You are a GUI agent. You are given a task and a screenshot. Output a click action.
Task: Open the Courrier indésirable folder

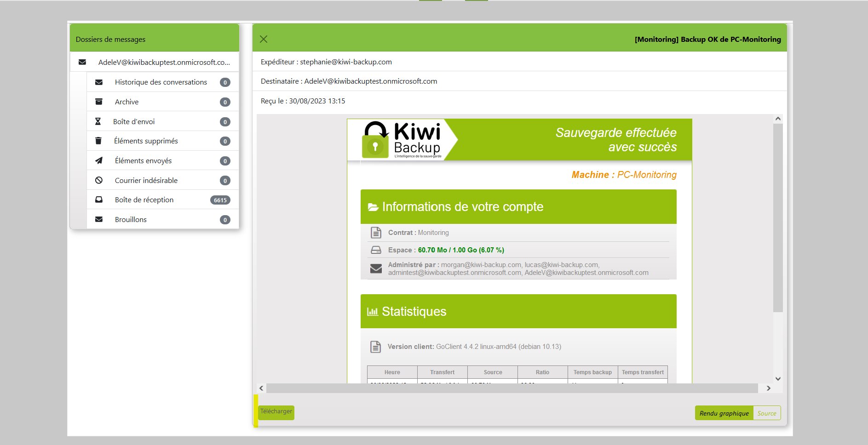[163, 180]
